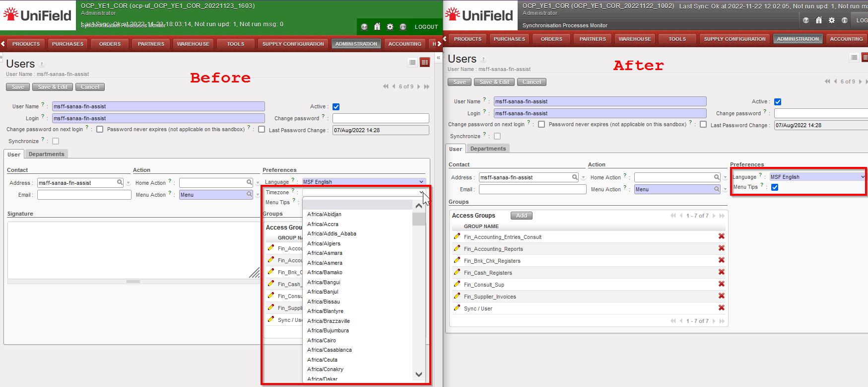Enable Synchronize checkbox in After window
This screenshot has width=868, height=387.
[497, 136]
